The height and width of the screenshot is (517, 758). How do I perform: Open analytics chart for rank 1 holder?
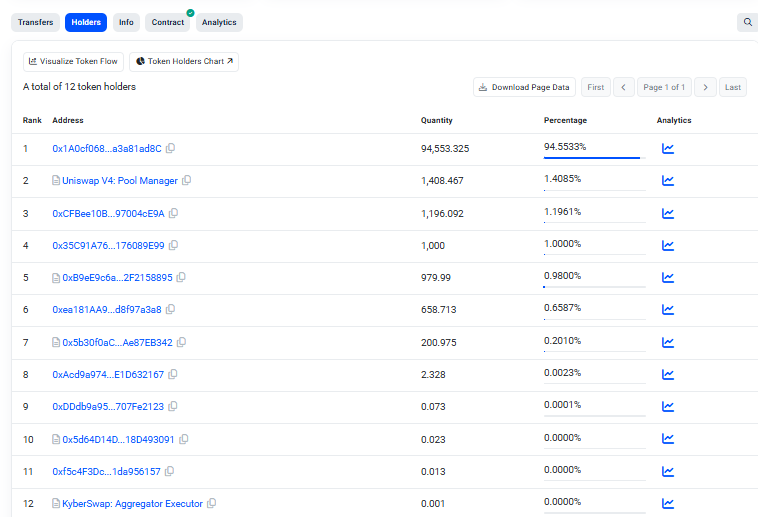pyautogui.click(x=668, y=149)
